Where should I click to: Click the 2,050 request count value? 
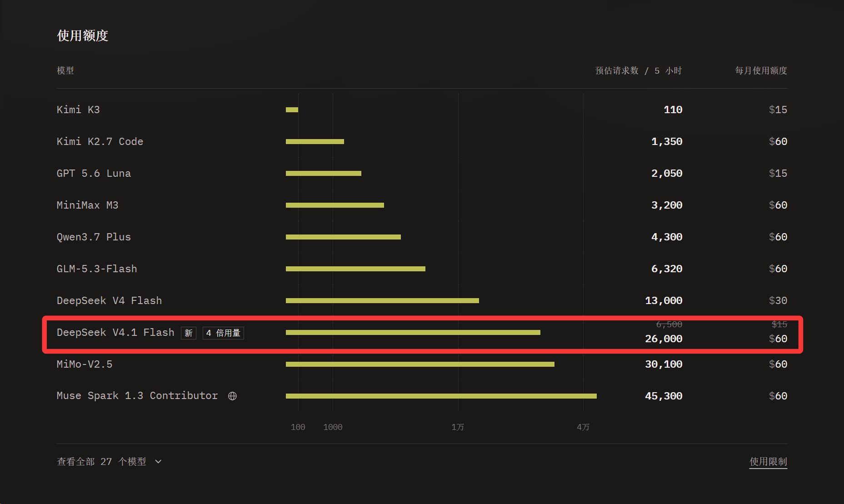(x=667, y=174)
